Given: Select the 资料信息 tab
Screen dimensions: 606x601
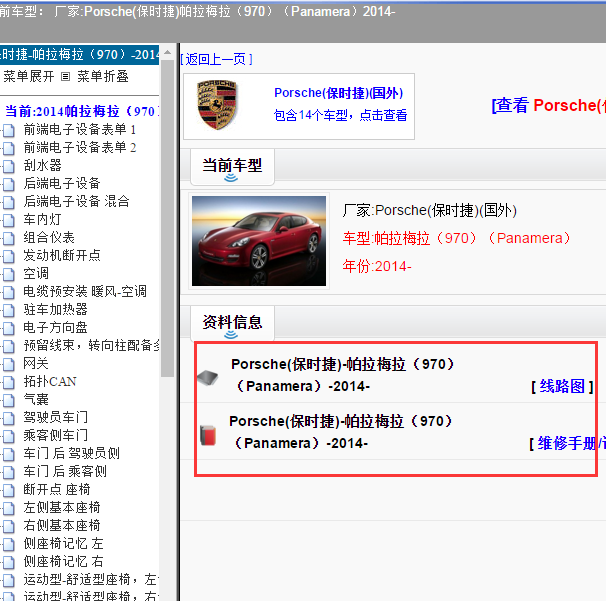Looking at the screenshot, I should coord(232,322).
